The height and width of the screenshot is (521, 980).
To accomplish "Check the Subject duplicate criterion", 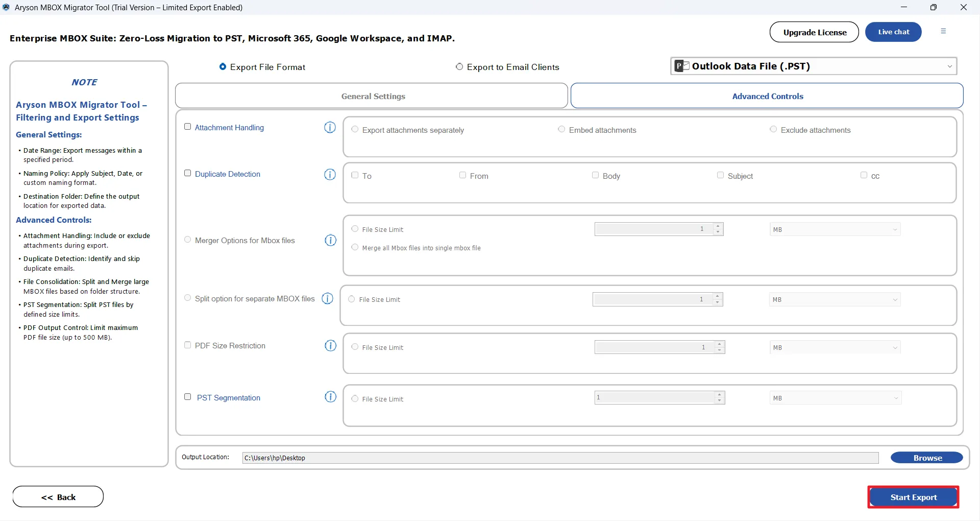I will pos(720,175).
